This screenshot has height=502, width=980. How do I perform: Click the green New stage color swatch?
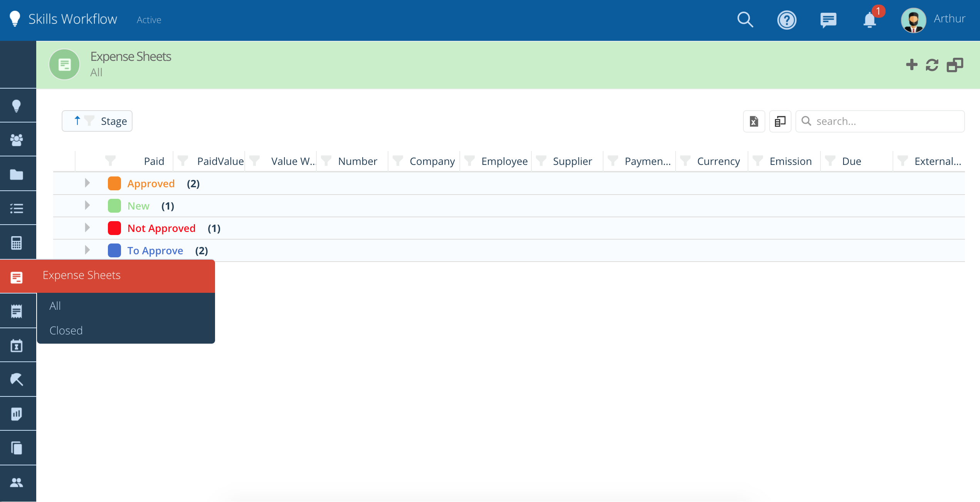(114, 206)
